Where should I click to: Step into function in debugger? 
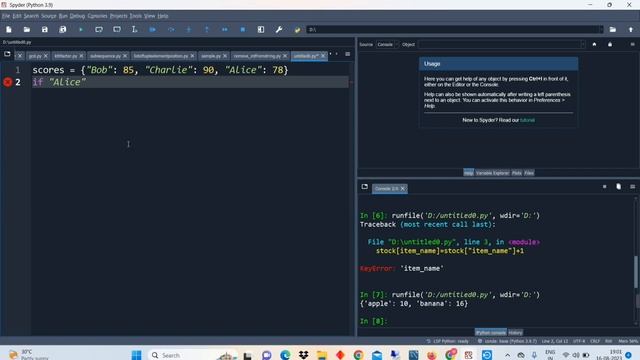(x=189, y=29)
